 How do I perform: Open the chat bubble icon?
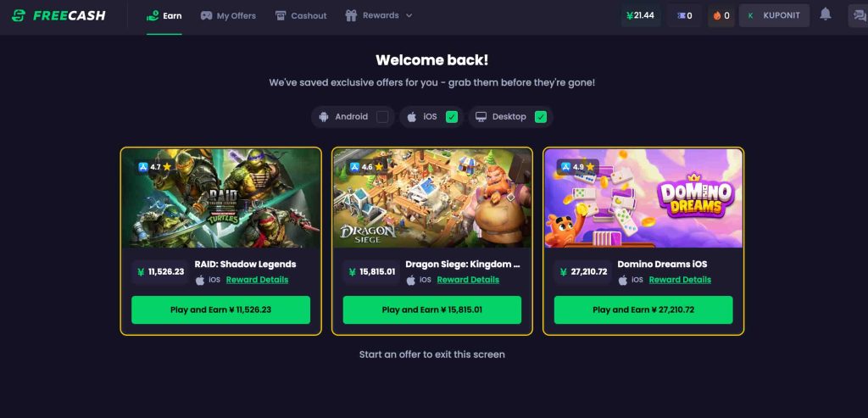(860, 15)
